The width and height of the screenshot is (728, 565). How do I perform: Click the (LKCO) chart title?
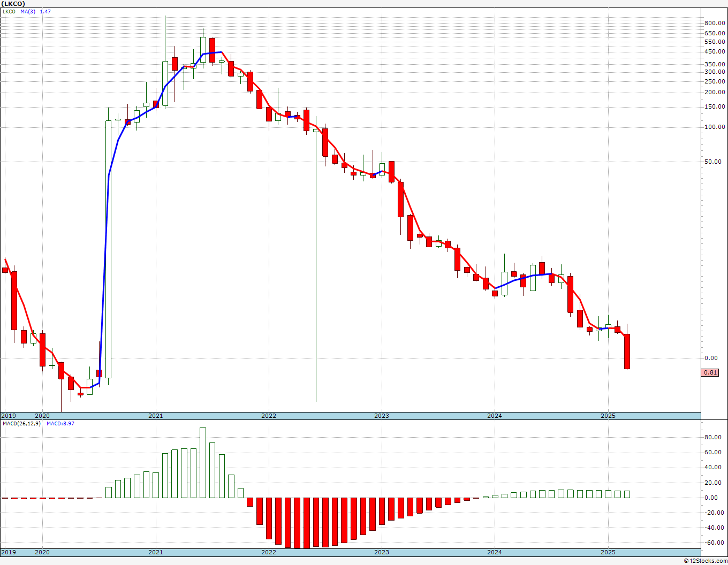point(13,4)
